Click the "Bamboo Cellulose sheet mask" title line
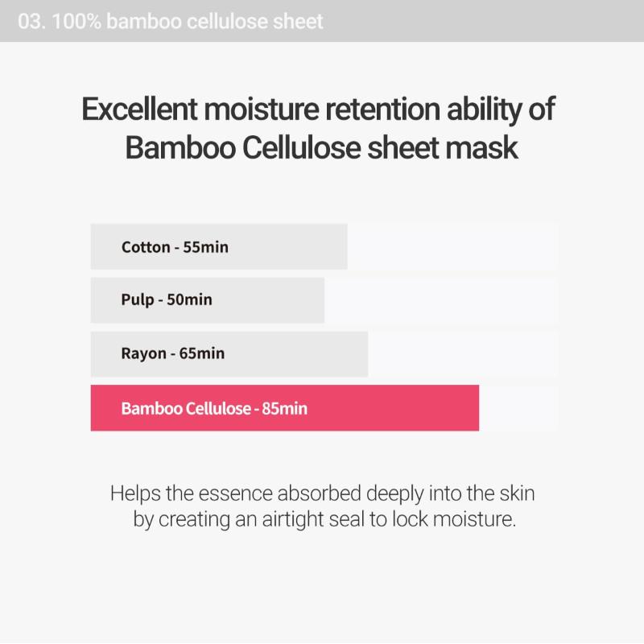 coord(321,148)
